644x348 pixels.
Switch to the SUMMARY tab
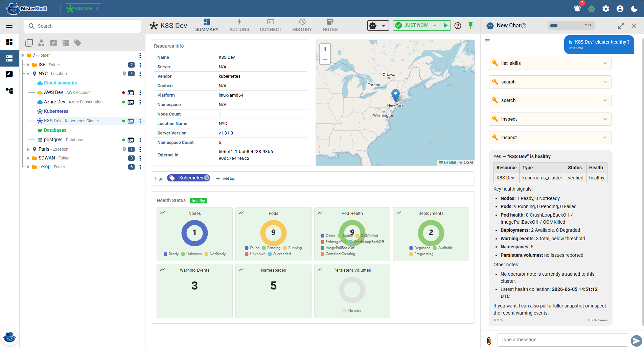point(207,26)
